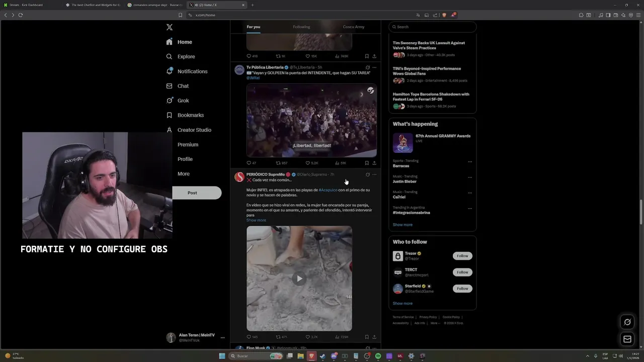
Task: Follow the Starfield account
Action: [462, 289]
